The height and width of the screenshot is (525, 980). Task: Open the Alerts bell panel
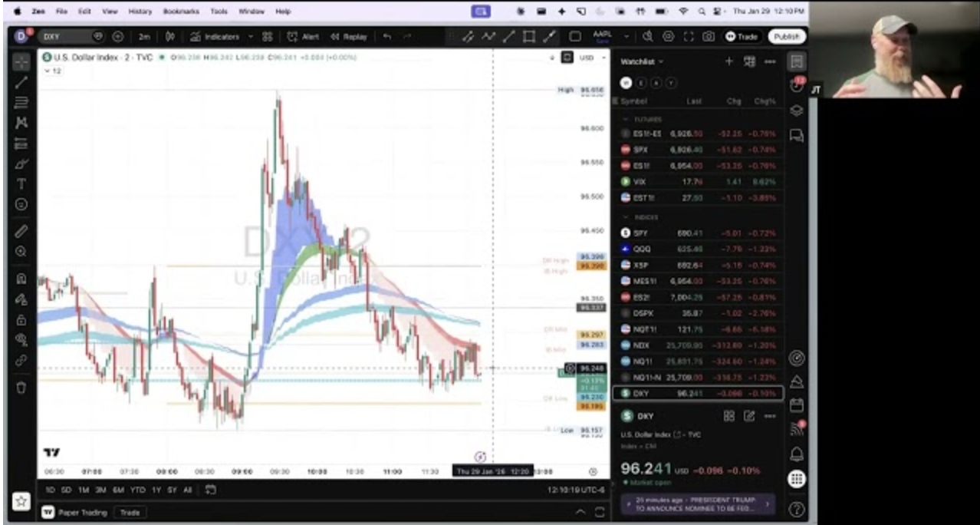tap(797, 454)
